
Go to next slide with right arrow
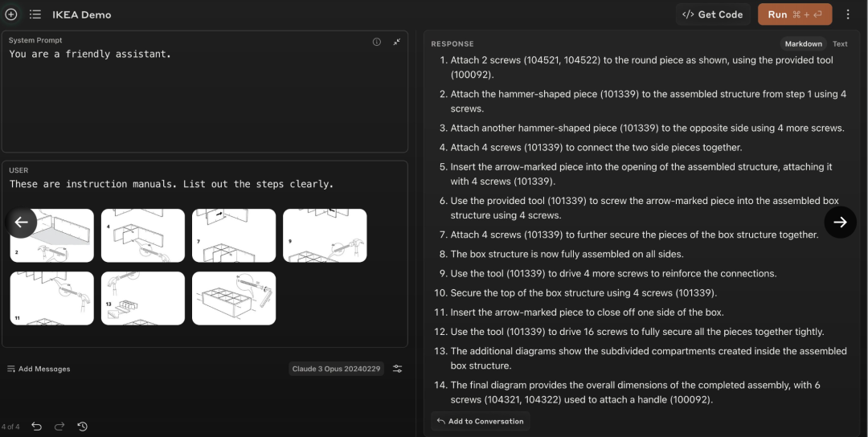[x=841, y=223]
